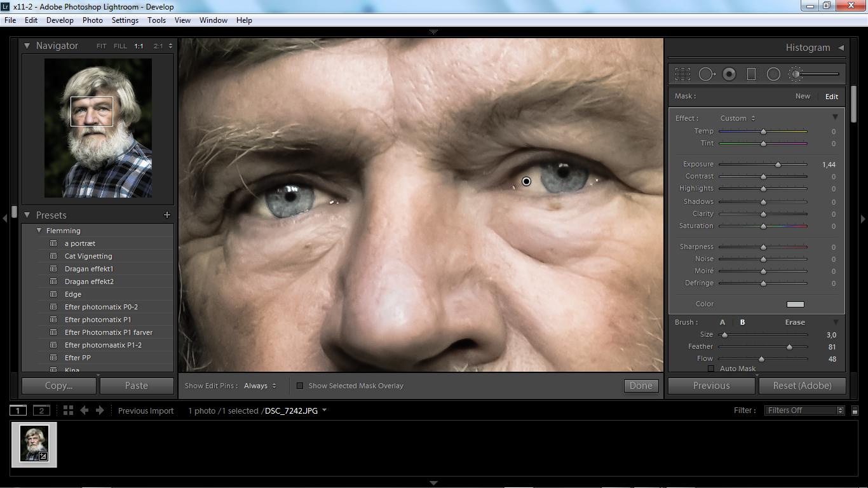Switch to the second monitor display button
This screenshot has height=488, width=868.
pyautogui.click(x=41, y=410)
